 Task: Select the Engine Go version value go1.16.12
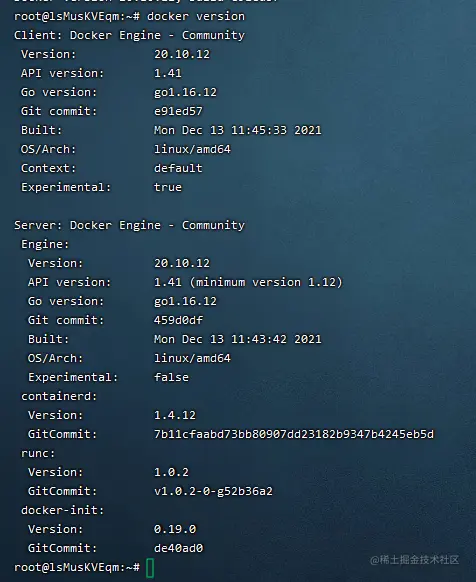(185, 301)
